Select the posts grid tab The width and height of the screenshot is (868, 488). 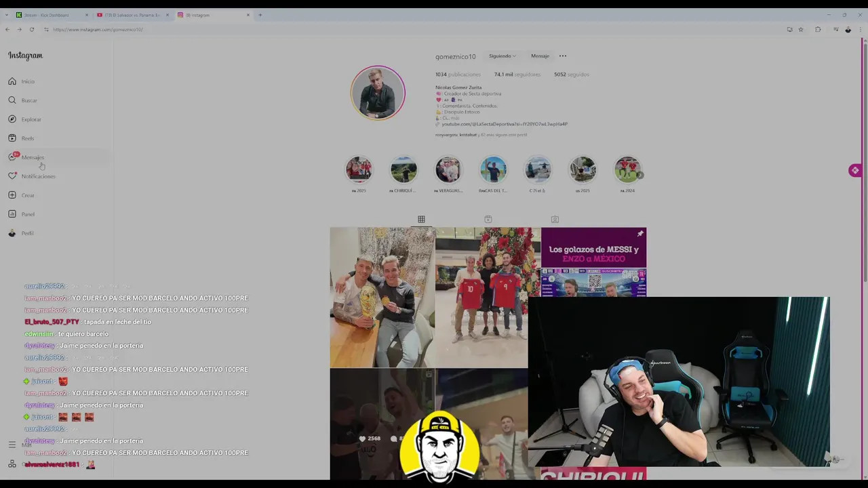pos(421,219)
